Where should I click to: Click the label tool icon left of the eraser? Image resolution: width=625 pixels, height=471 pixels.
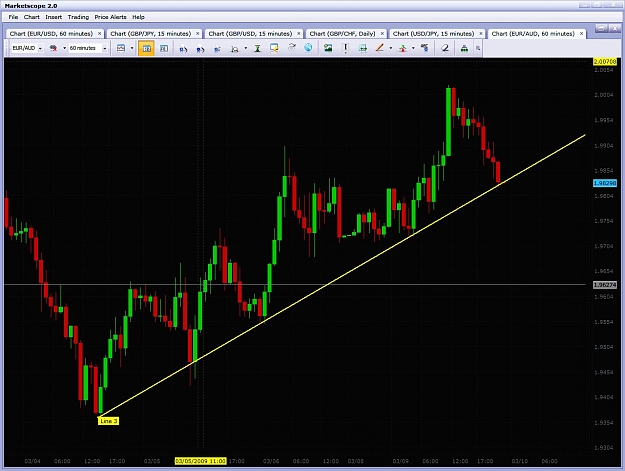coord(425,48)
